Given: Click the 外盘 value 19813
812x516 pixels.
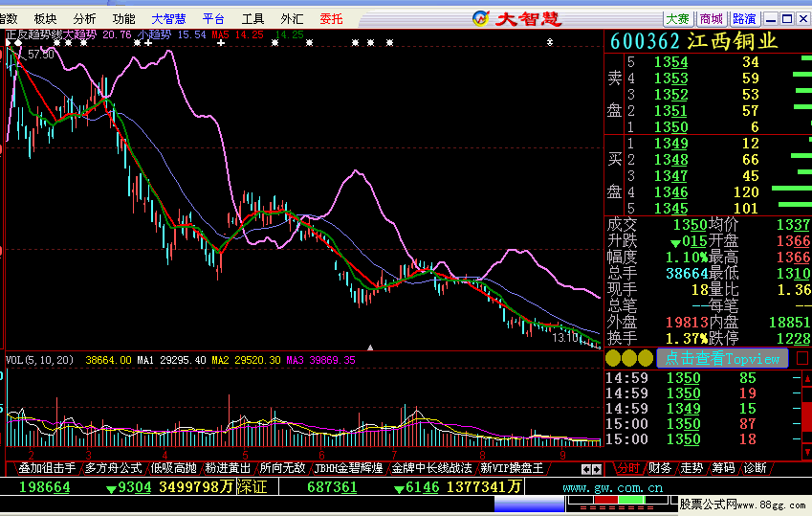Looking at the screenshot, I should 687,322.
